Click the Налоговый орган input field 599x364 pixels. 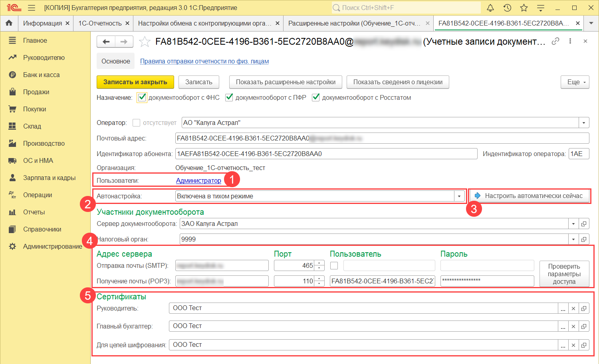pyautogui.click(x=373, y=239)
